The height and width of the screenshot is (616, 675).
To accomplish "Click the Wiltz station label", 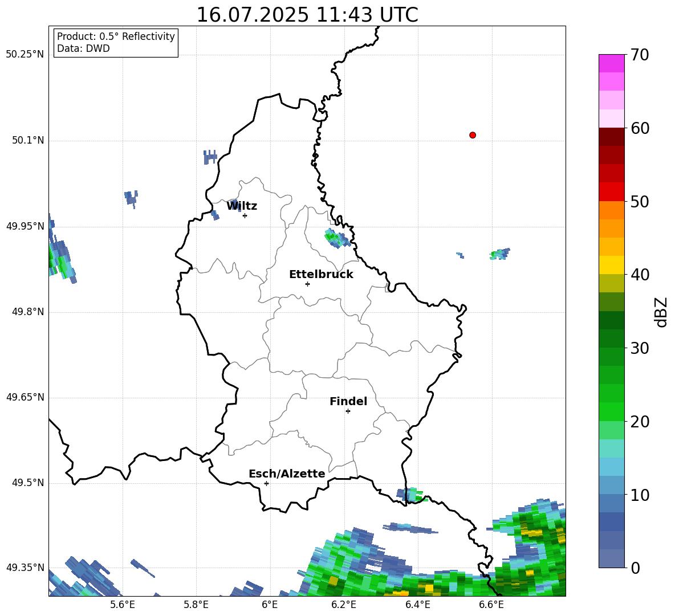I will point(242,206).
